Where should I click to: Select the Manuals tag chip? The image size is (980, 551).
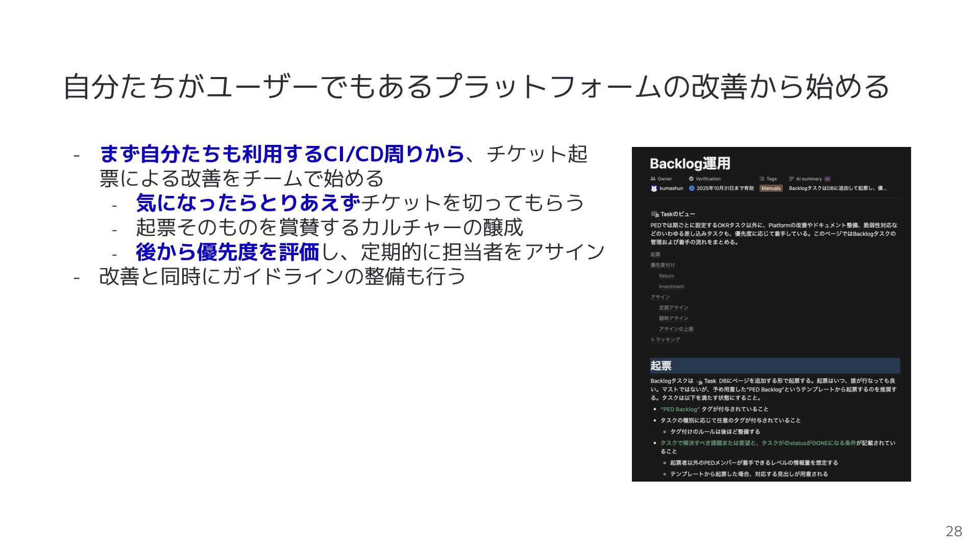(x=771, y=188)
